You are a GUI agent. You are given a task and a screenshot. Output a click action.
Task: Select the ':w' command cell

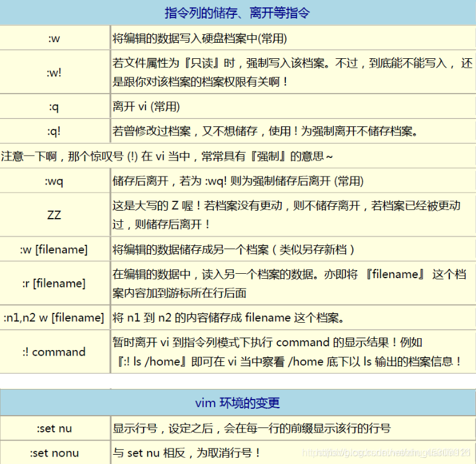point(54,38)
